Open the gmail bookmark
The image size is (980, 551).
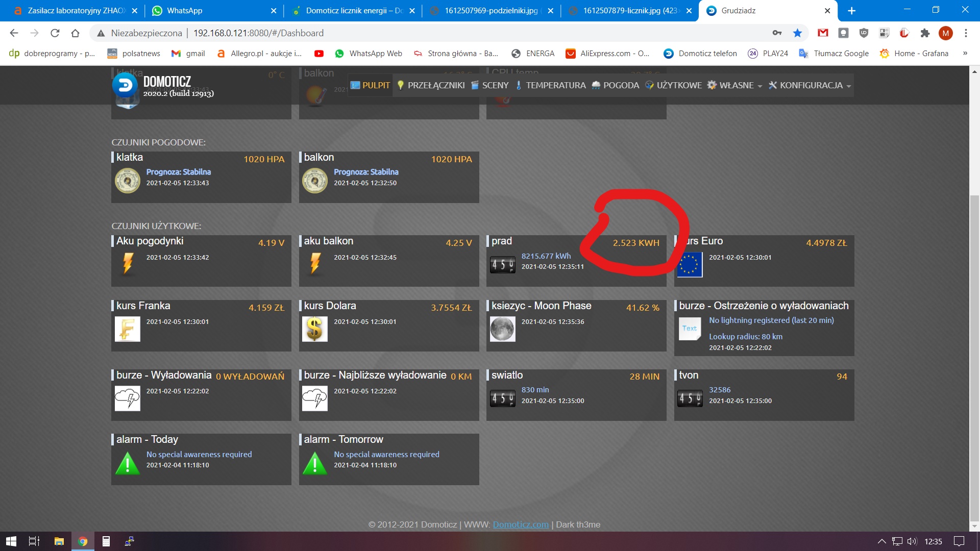click(x=188, y=54)
